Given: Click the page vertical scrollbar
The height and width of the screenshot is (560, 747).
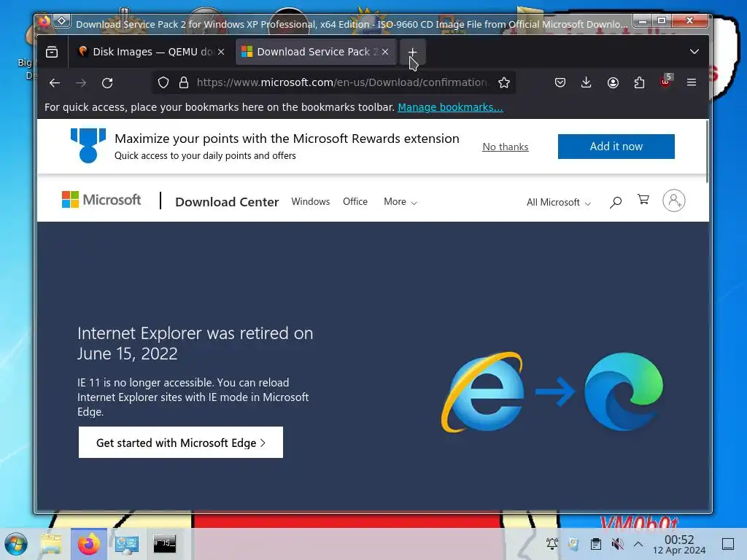Looking at the screenshot, I should pyautogui.click(x=707, y=152).
